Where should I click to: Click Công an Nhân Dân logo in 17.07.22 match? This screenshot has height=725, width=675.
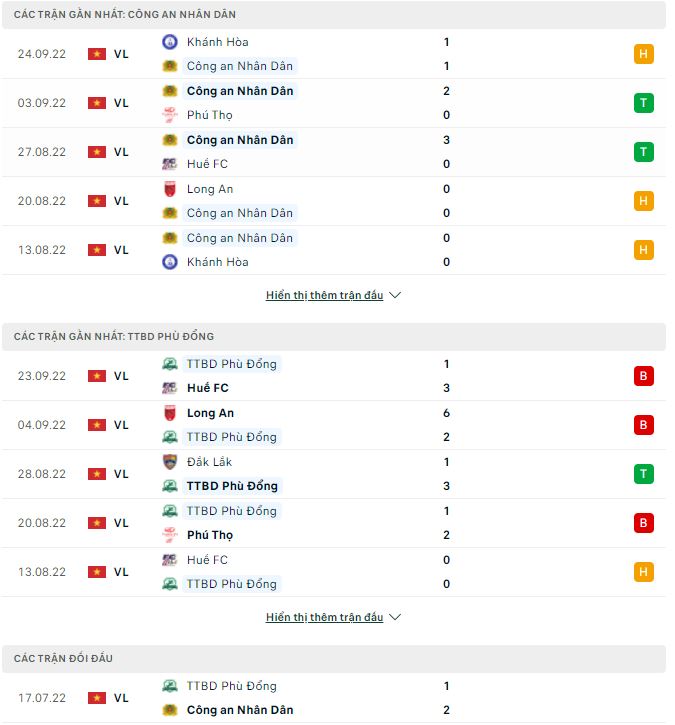tap(170, 710)
